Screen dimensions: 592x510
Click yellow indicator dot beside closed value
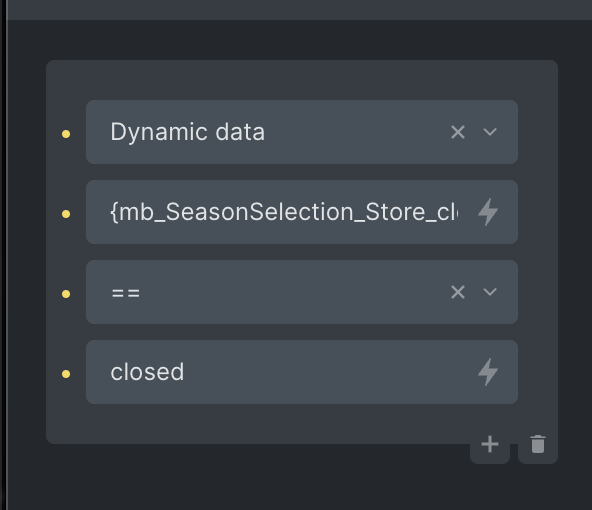click(66, 374)
